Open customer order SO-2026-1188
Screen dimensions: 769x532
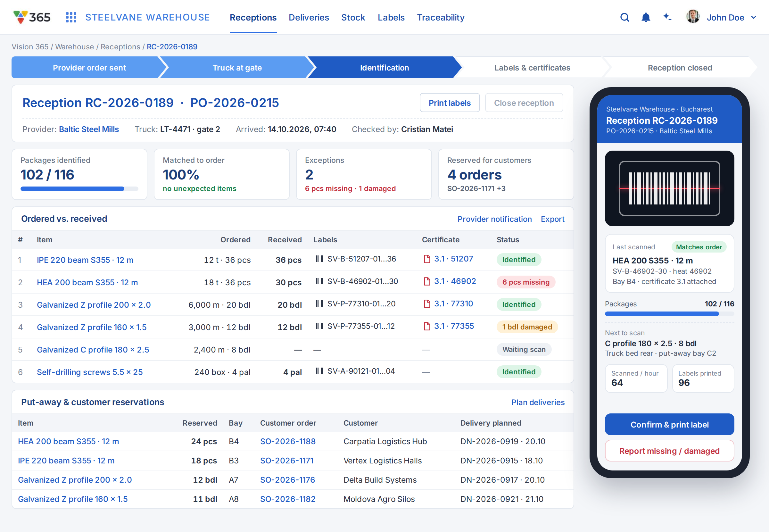(x=287, y=441)
